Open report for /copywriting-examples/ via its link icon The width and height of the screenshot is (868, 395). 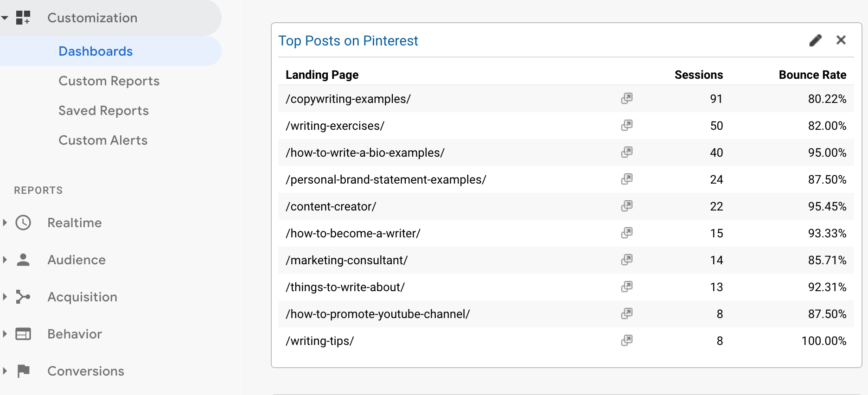[627, 98]
